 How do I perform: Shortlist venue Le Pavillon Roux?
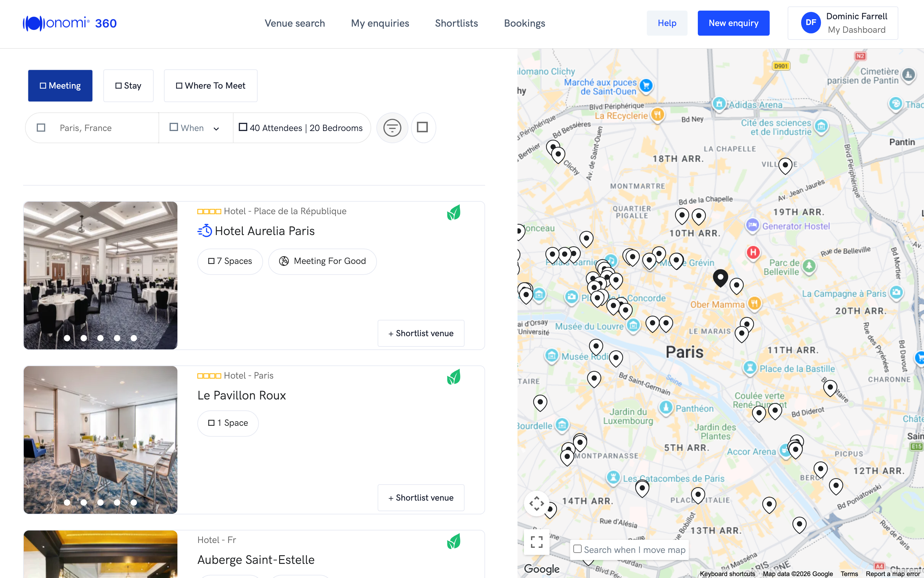[421, 498]
